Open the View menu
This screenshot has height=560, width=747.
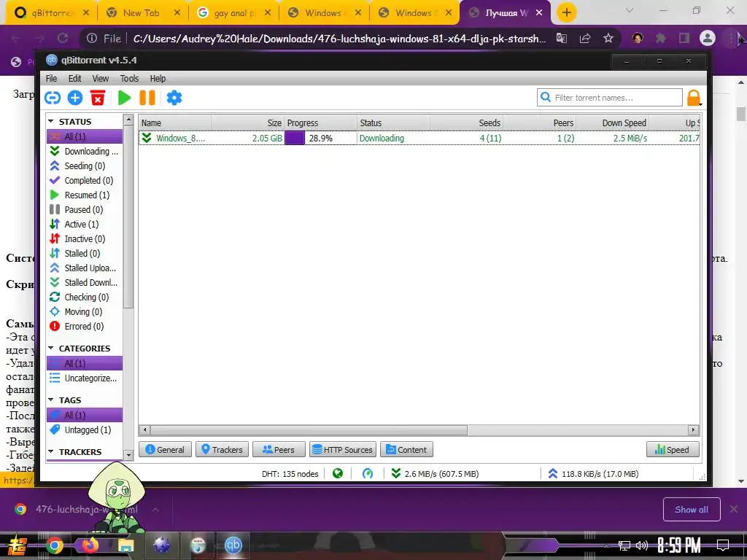pyautogui.click(x=100, y=79)
